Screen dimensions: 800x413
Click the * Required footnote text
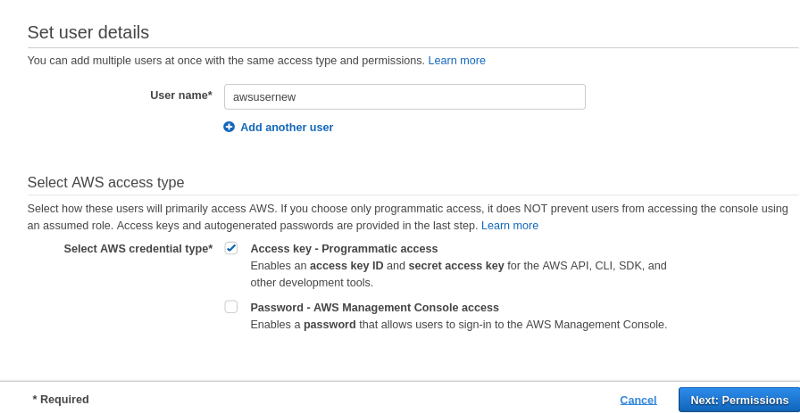click(x=61, y=399)
